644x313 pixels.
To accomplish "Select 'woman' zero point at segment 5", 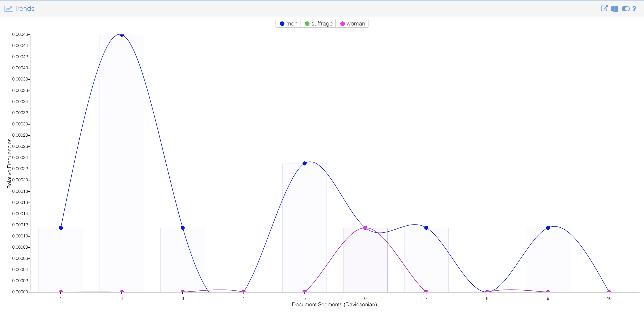I will tap(305, 292).
